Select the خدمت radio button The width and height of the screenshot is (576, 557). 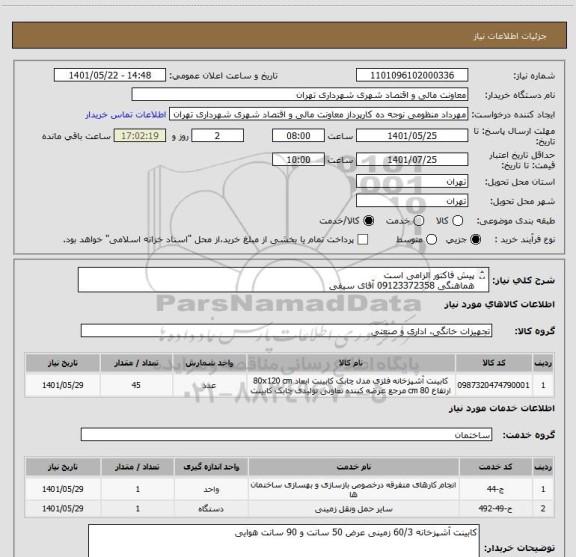click(x=419, y=220)
